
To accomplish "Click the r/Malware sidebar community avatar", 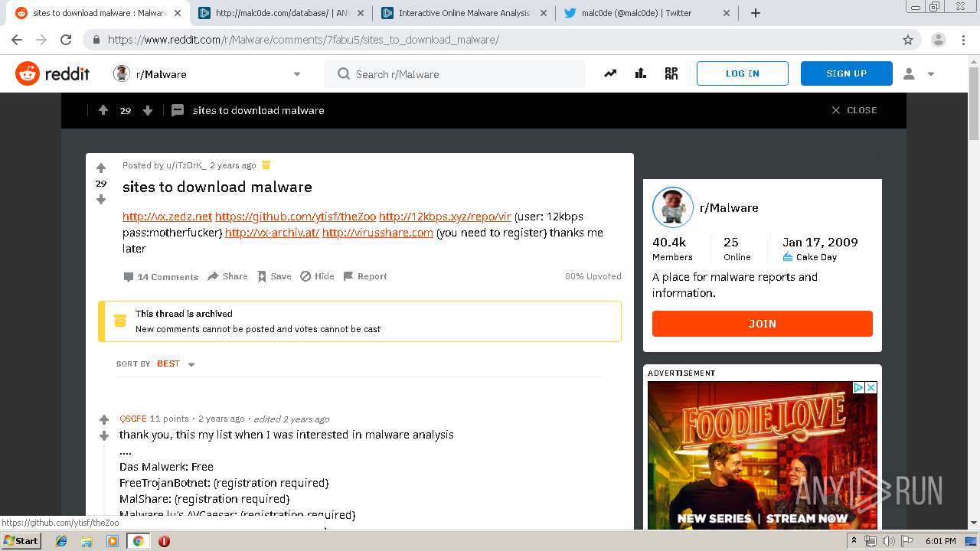I will click(673, 207).
